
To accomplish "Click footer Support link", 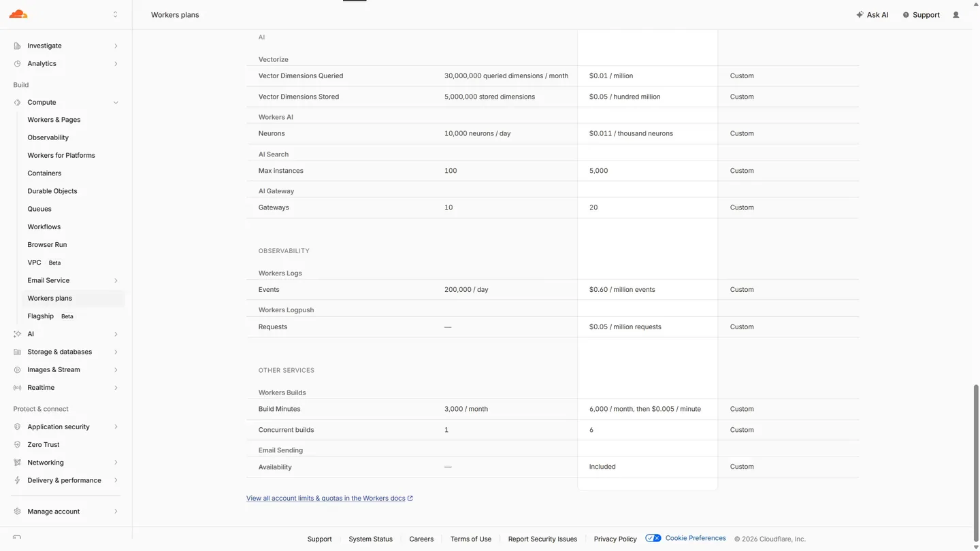I will point(319,539).
